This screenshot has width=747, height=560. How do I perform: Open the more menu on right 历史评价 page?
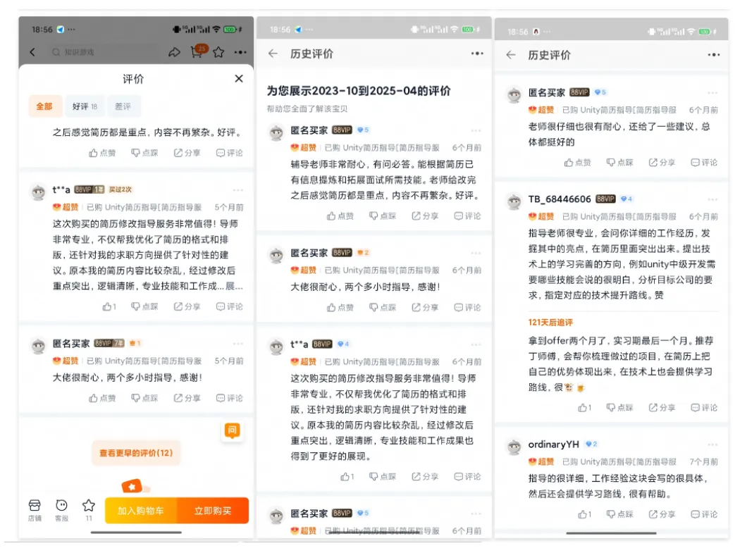coord(713,55)
